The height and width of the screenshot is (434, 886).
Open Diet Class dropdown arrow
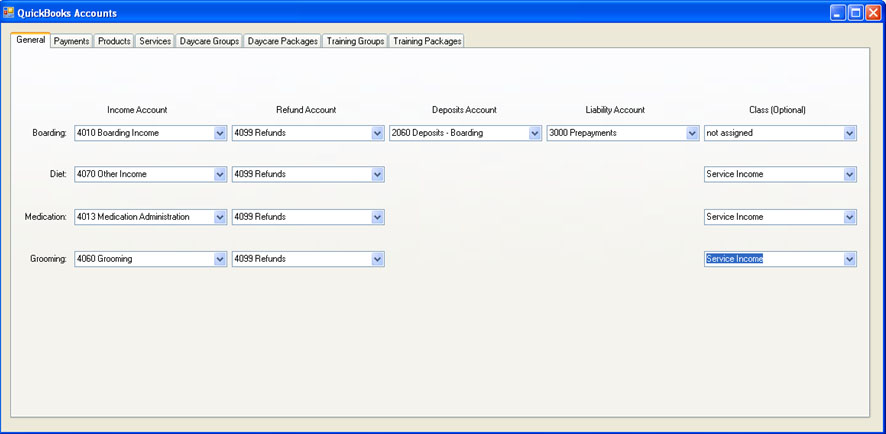click(849, 175)
